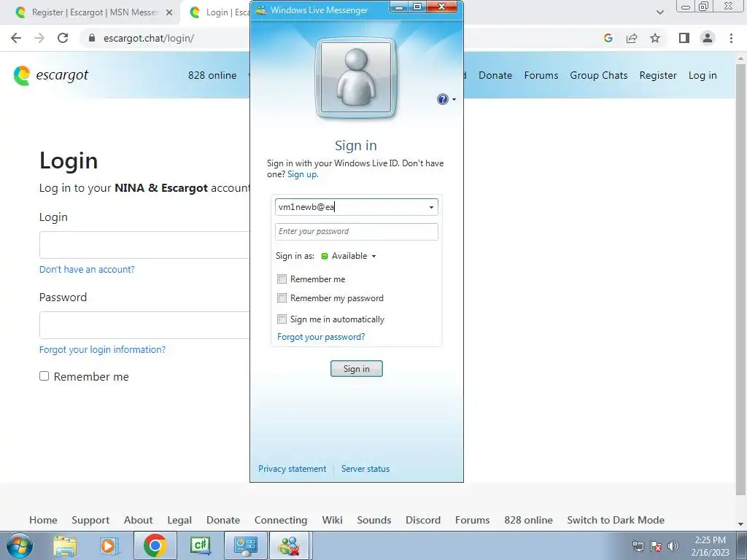Viewport: 747px width, 560px height.
Task: Click the Enter your password field
Action: coord(356,231)
